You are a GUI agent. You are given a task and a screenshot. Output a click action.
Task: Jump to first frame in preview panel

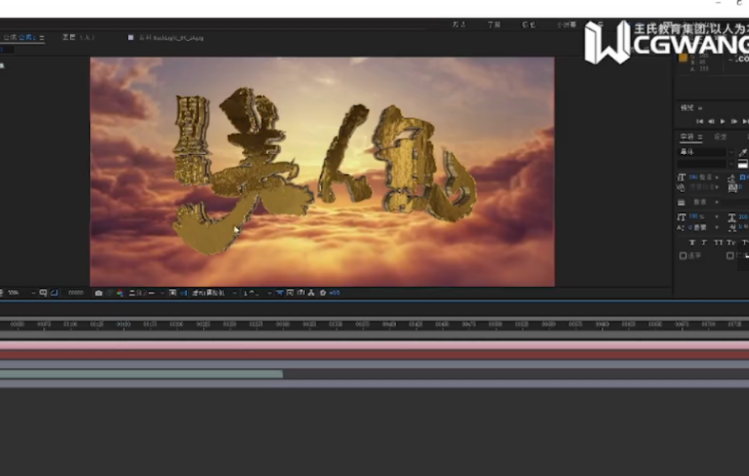[699, 121]
